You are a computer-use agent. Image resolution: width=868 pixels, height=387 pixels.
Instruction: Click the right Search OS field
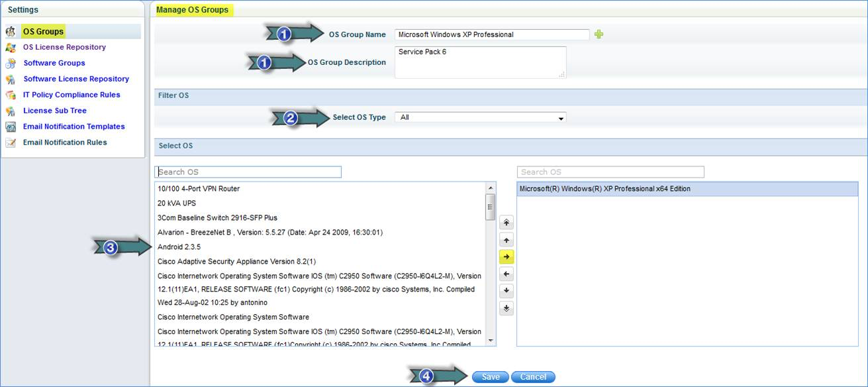click(x=610, y=172)
